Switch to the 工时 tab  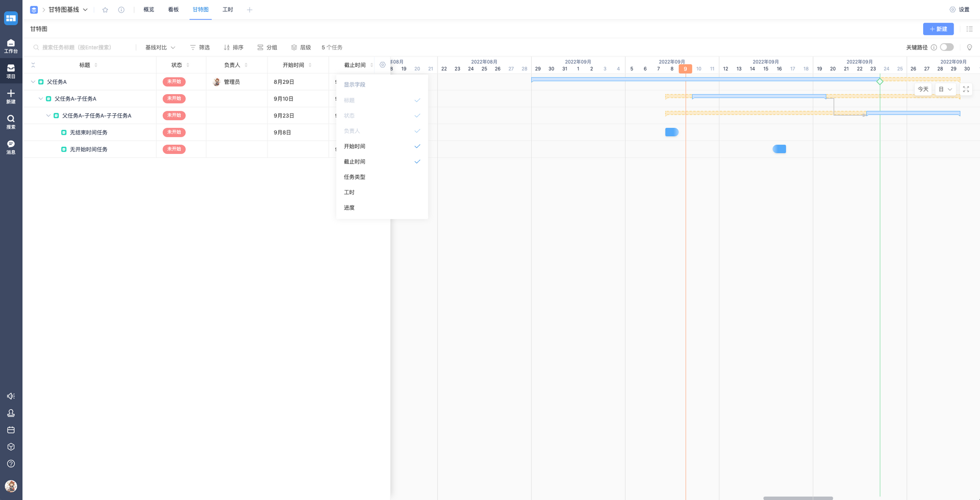[227, 10]
